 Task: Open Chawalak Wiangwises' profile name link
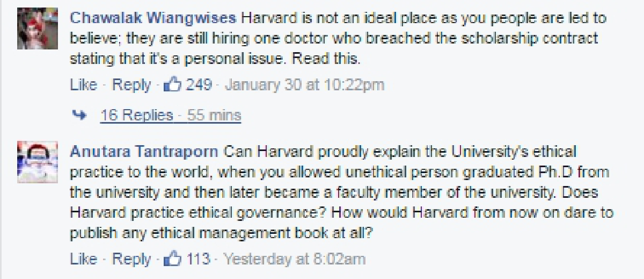(154, 19)
